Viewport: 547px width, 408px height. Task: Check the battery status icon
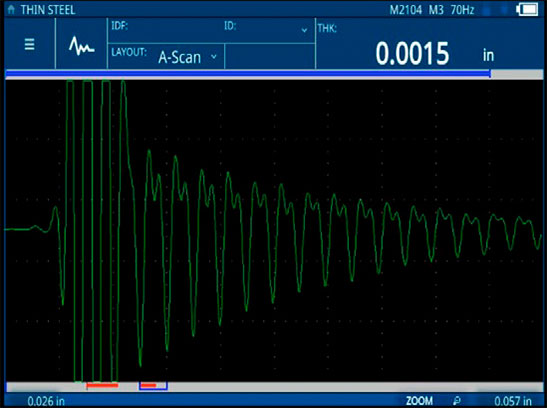pos(527,9)
